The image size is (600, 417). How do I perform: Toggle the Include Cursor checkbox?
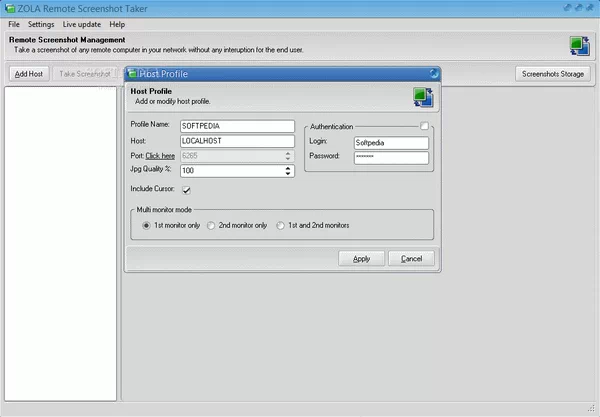(186, 190)
